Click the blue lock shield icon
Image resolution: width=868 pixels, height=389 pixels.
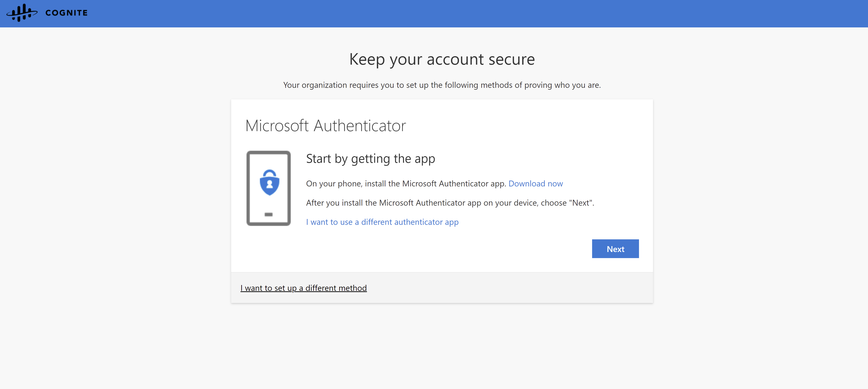tap(269, 182)
